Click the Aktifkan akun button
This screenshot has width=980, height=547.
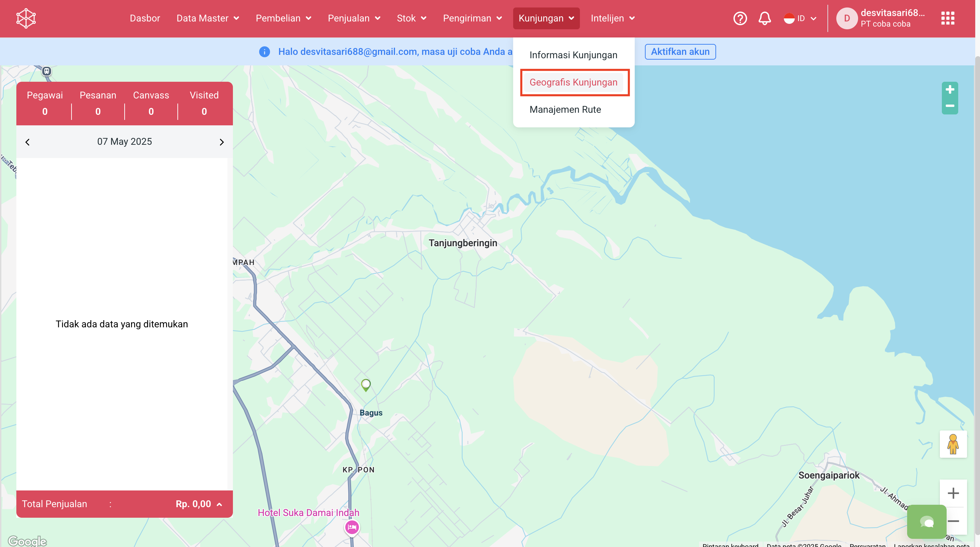click(x=680, y=52)
